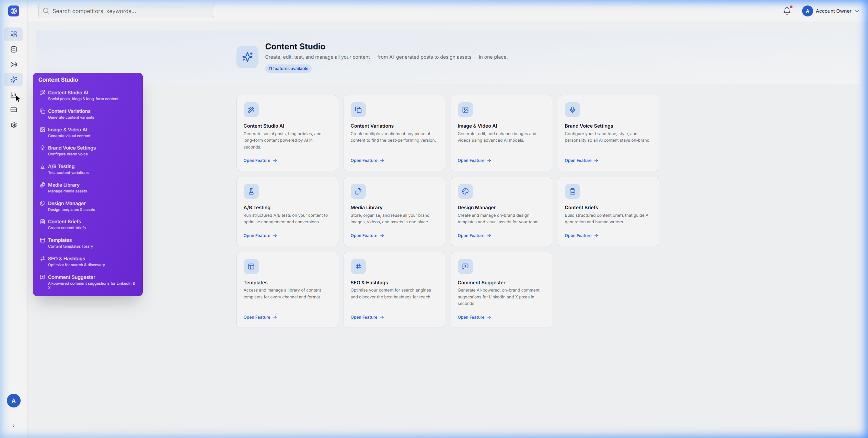Open Feature on Comment Suggester card
The width and height of the screenshot is (868, 438).
[x=474, y=317]
